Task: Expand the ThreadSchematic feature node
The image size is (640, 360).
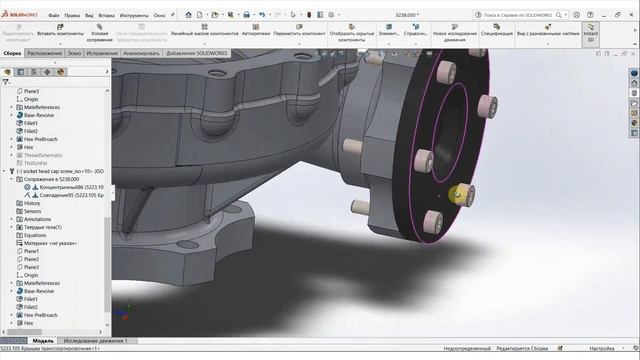Action: (11, 155)
